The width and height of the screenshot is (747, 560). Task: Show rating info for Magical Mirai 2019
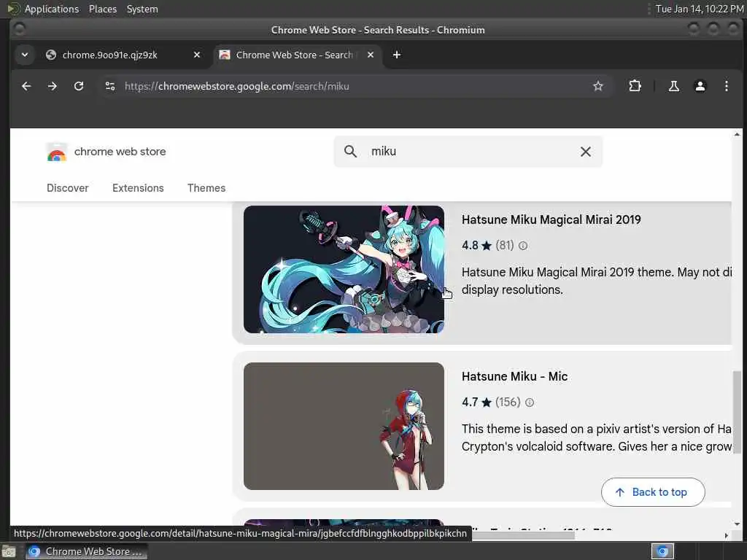pos(522,246)
